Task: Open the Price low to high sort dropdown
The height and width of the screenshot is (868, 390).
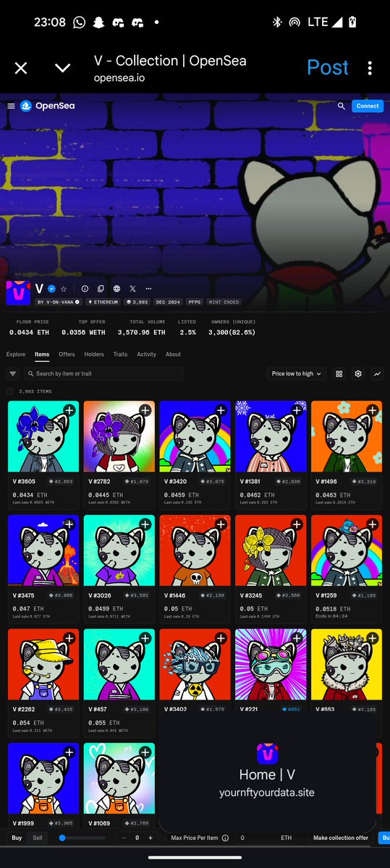Action: tap(297, 374)
